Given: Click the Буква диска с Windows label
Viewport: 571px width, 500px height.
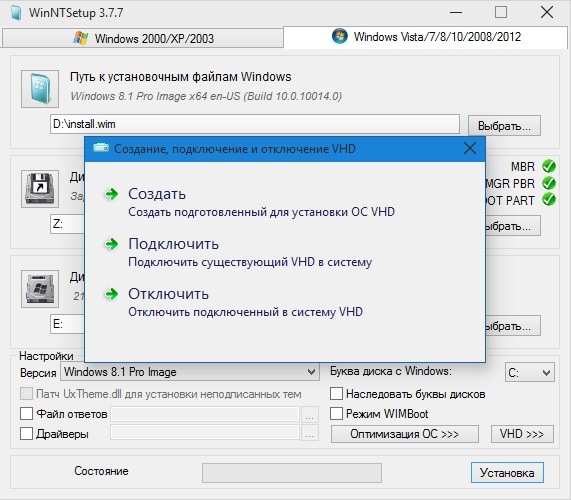Looking at the screenshot, I should point(391,371).
